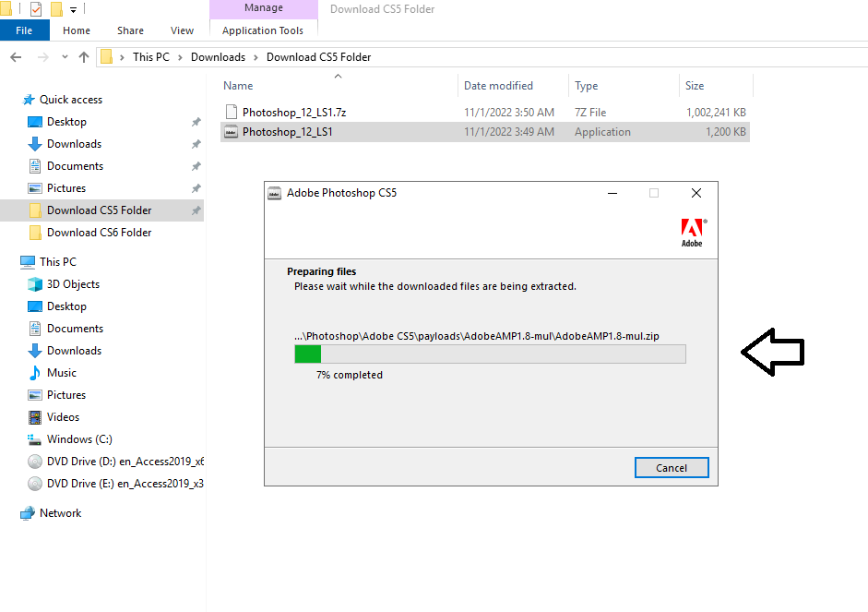868x612 pixels.
Task: Select the Photoshop_12_LS1 application file
Action: click(x=485, y=132)
